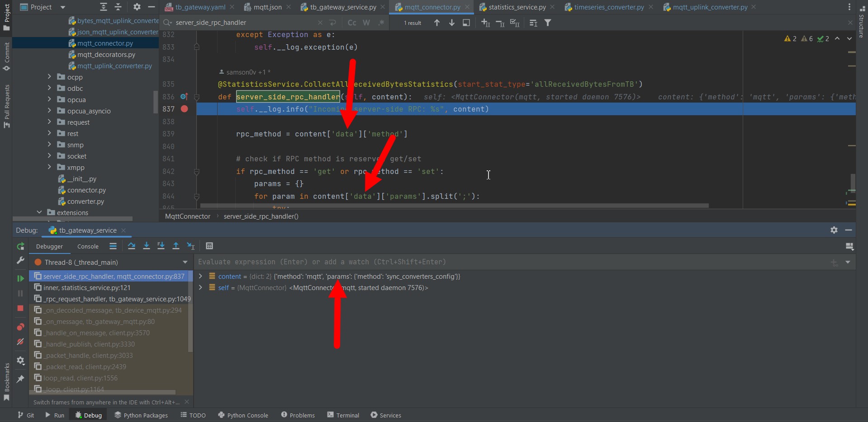
Task: Open the Evaluate Expression calculator icon
Action: click(209, 246)
